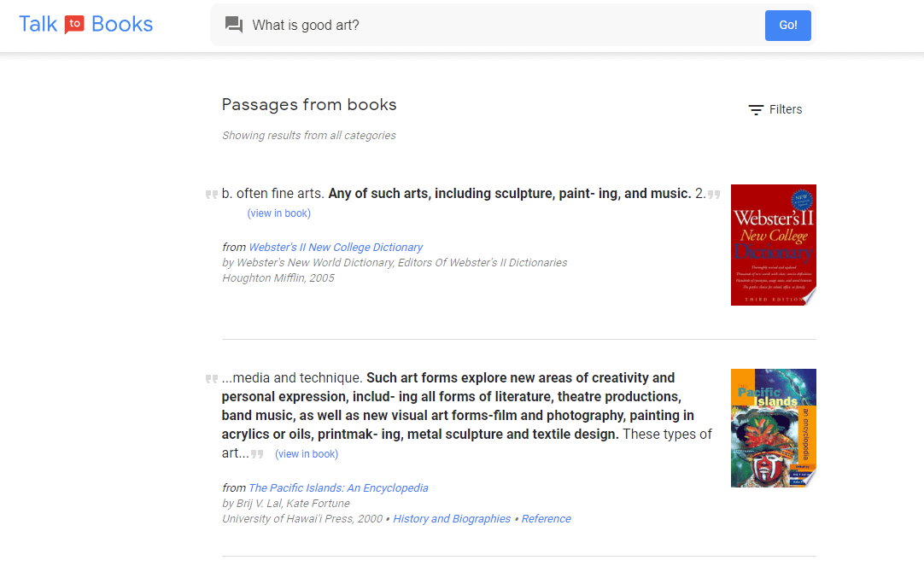Click the Webster's II Dictionary cover image
This screenshot has width=924, height=572.
tap(773, 245)
